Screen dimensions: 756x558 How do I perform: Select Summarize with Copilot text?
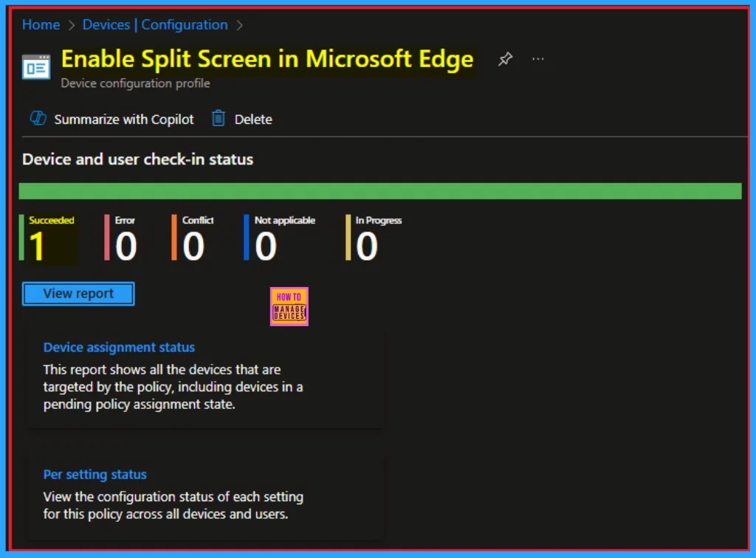(124, 119)
